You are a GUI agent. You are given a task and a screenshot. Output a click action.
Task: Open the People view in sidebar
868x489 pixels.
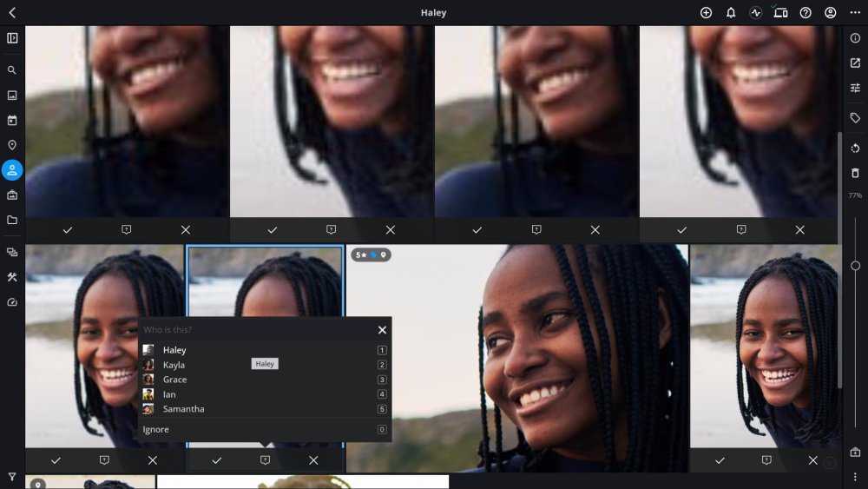(x=11, y=170)
